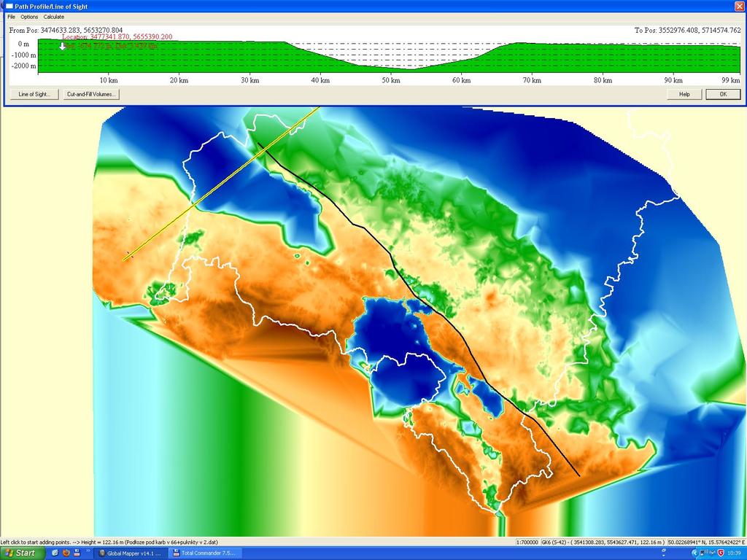747x560 pixels.
Task: Click the From Pos coordinates text
Action: [x=66, y=30]
